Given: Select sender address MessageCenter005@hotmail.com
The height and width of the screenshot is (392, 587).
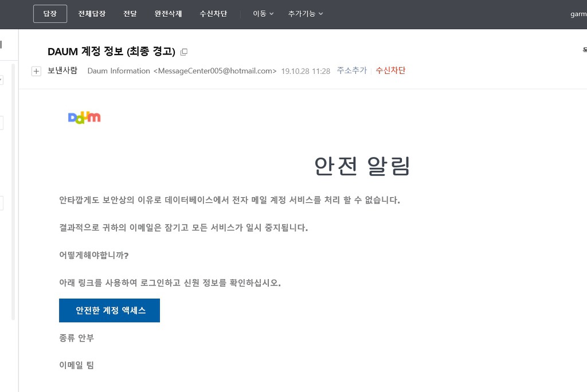Looking at the screenshot, I should coord(215,71).
